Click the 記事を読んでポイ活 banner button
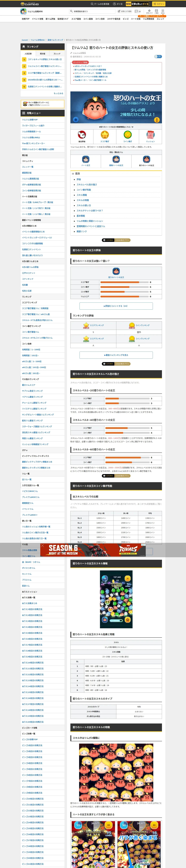Viewport: 186px width, 868px height. pyautogui.click(x=137, y=4)
